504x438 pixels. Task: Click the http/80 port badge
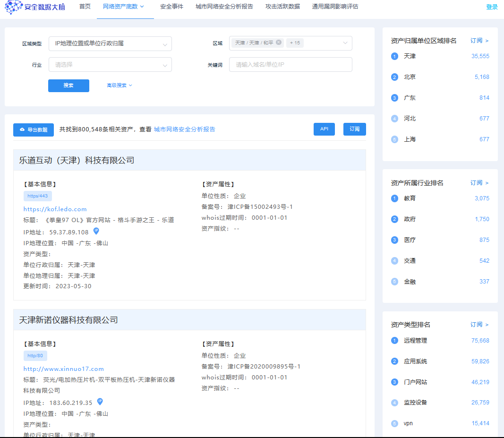pos(35,355)
